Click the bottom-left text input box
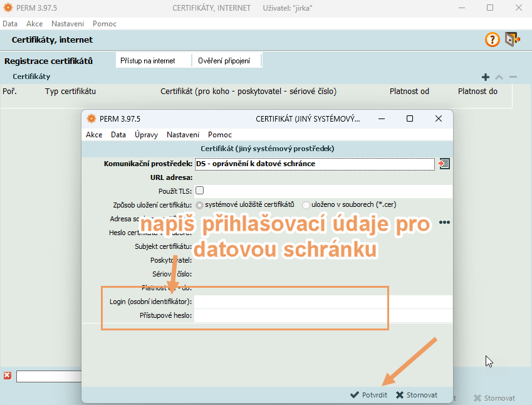This screenshot has height=405, width=532. 49,376
